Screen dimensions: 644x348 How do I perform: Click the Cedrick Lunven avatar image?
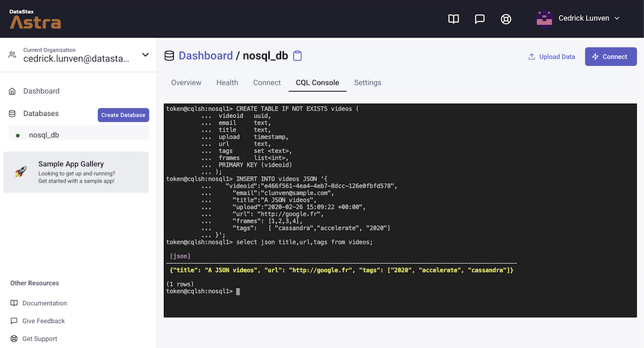[545, 19]
